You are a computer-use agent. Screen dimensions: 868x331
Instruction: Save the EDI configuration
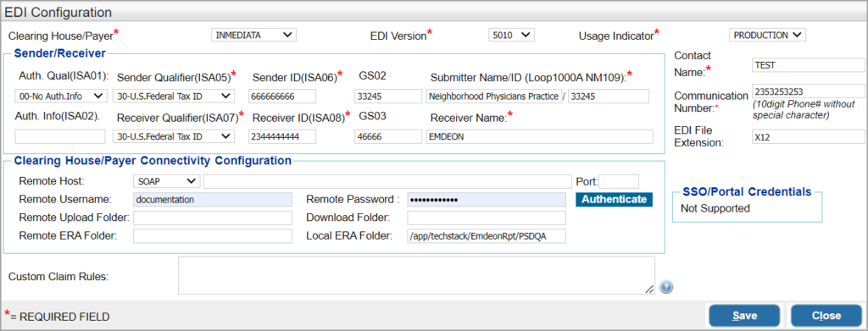coord(744,316)
